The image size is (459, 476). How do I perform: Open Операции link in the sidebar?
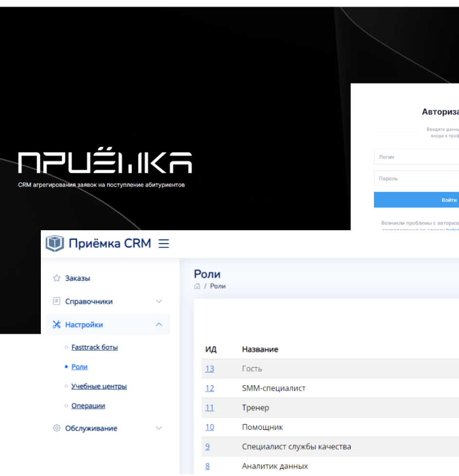[x=88, y=406]
